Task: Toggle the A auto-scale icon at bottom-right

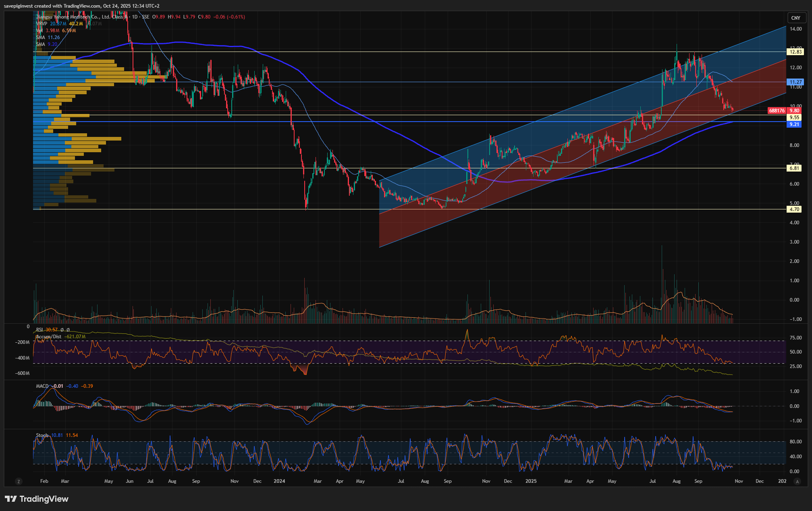Action: (x=797, y=481)
